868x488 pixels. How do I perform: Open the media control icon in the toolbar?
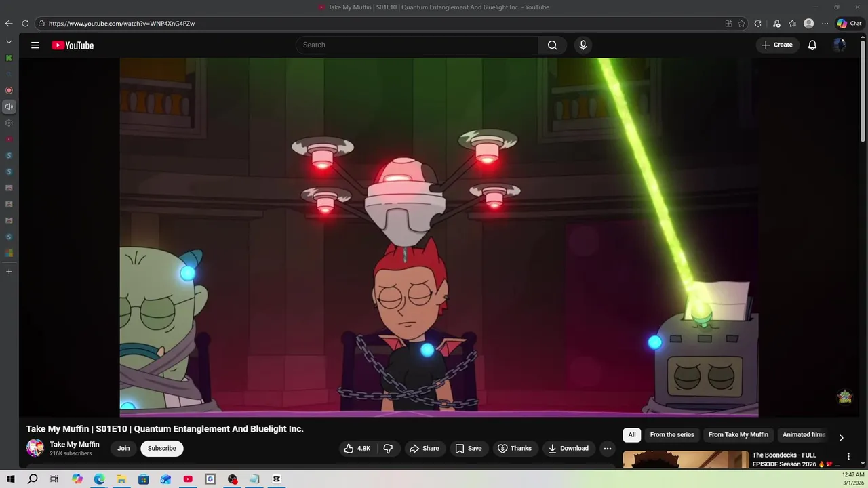[776, 23]
